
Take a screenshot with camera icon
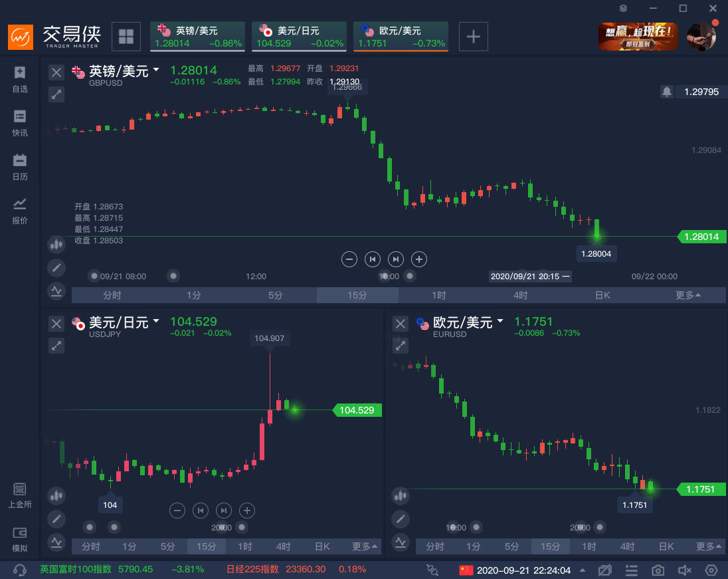point(658,570)
